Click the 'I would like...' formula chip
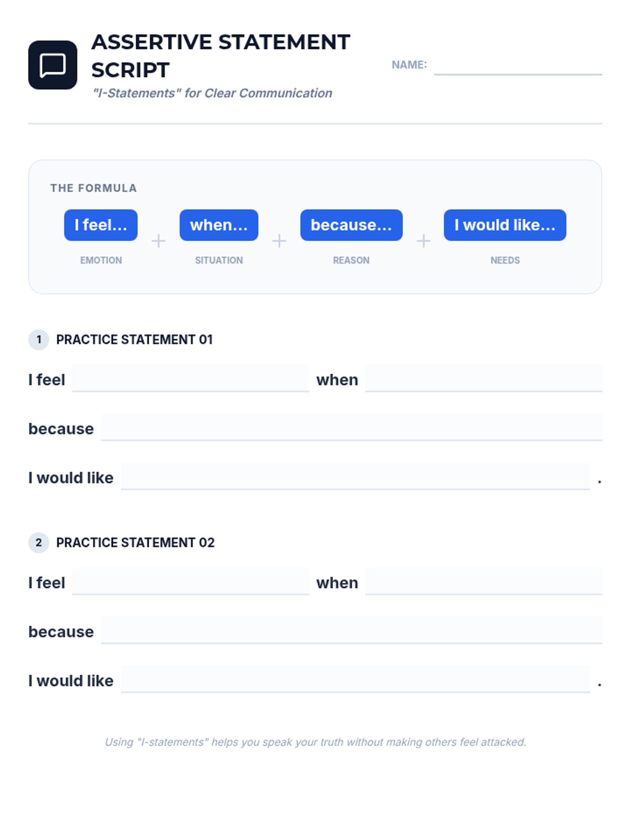 point(505,225)
